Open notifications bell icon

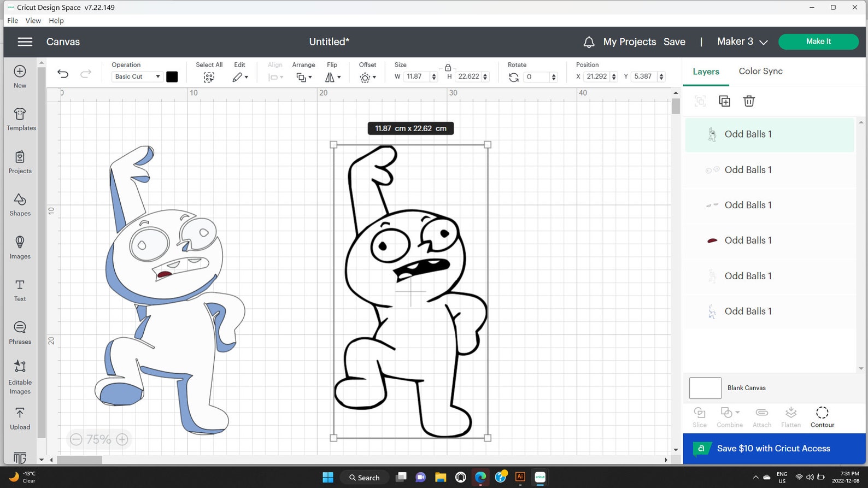(x=589, y=42)
